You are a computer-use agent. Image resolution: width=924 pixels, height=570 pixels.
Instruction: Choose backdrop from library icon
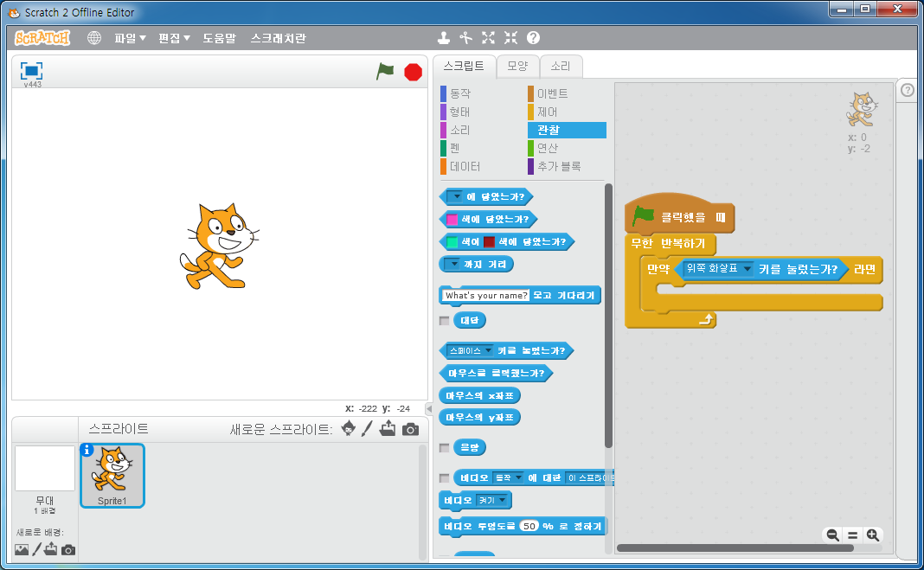click(x=22, y=549)
